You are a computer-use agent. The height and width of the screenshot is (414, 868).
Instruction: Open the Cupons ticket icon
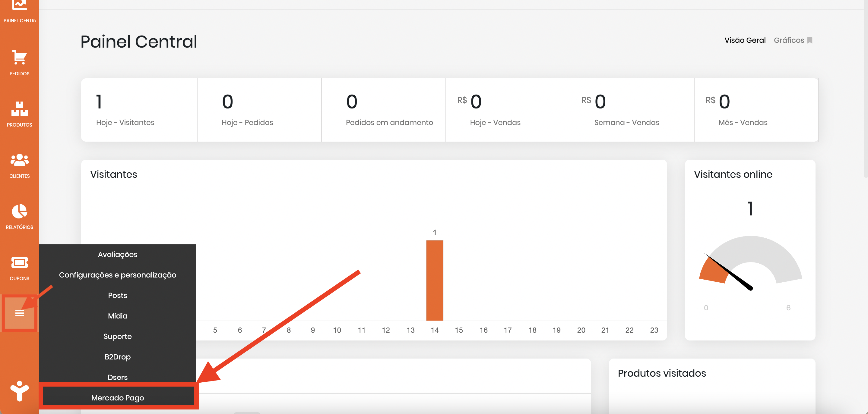(x=19, y=262)
